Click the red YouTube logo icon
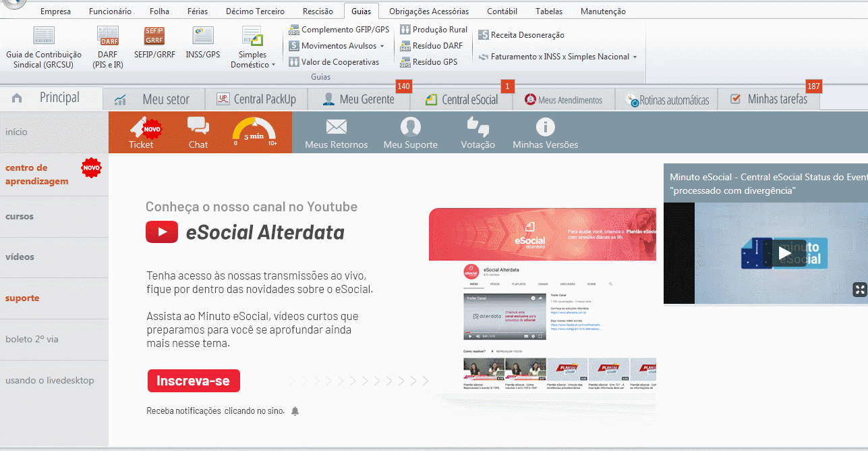Viewport: 868px width, 451px height. pos(162,232)
